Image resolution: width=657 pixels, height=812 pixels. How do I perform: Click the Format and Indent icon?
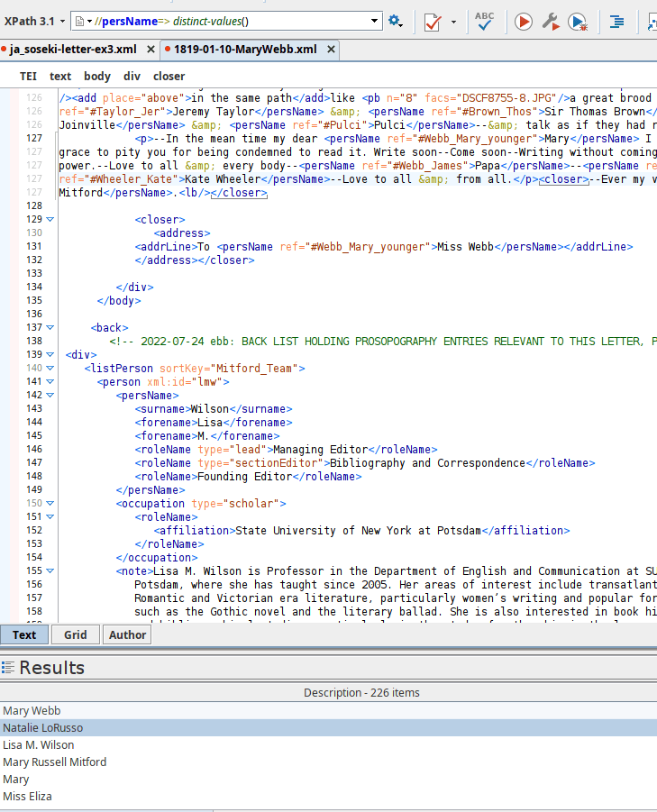[x=616, y=22]
